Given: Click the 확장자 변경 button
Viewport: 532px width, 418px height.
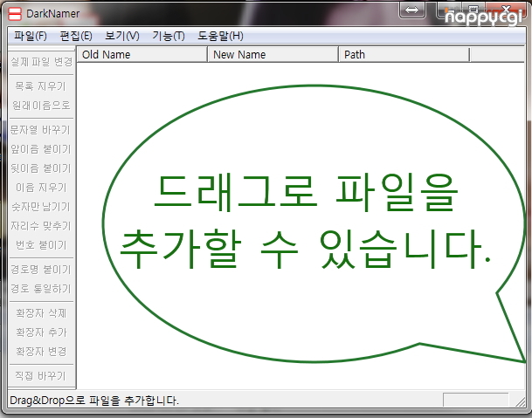Looking at the screenshot, I should (41, 352).
